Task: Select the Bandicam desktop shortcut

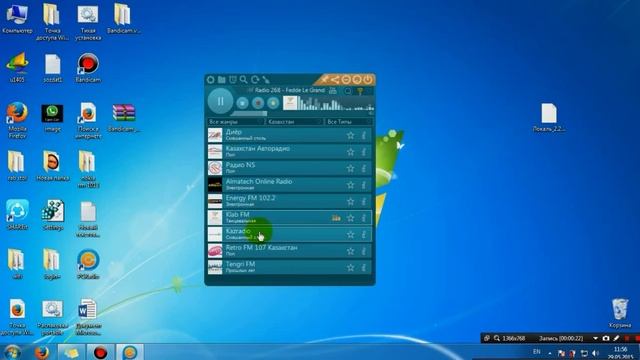Action: [x=88, y=67]
